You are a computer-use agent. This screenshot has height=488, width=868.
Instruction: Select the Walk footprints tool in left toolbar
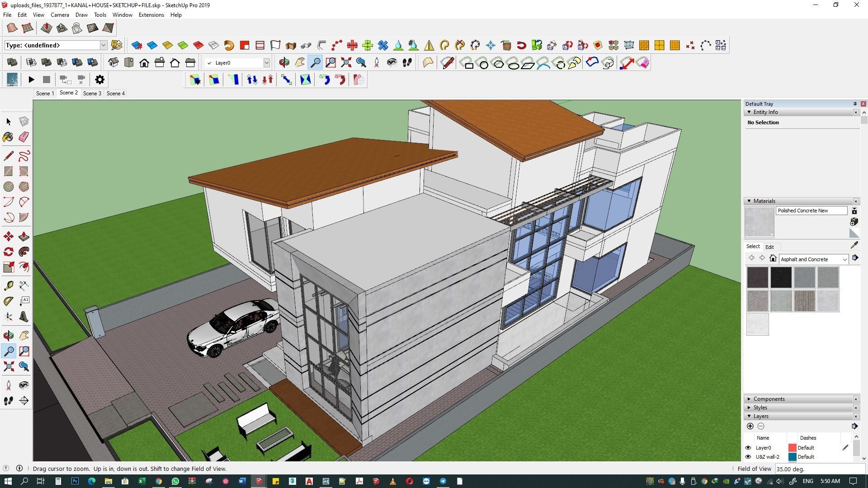click(x=9, y=401)
